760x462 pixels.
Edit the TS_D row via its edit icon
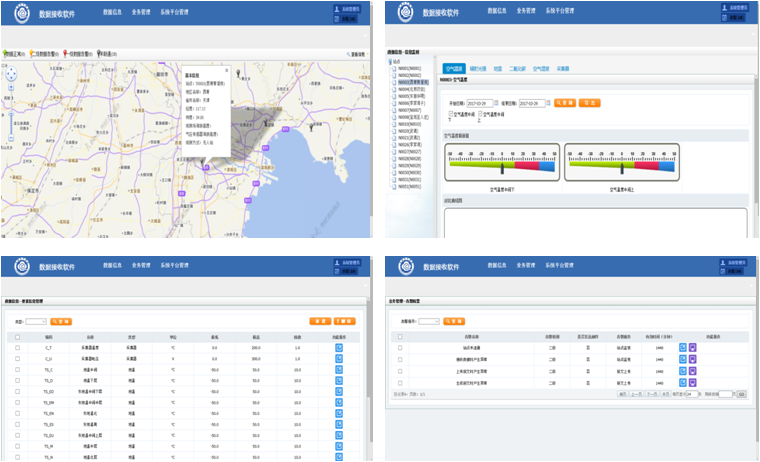tap(339, 381)
